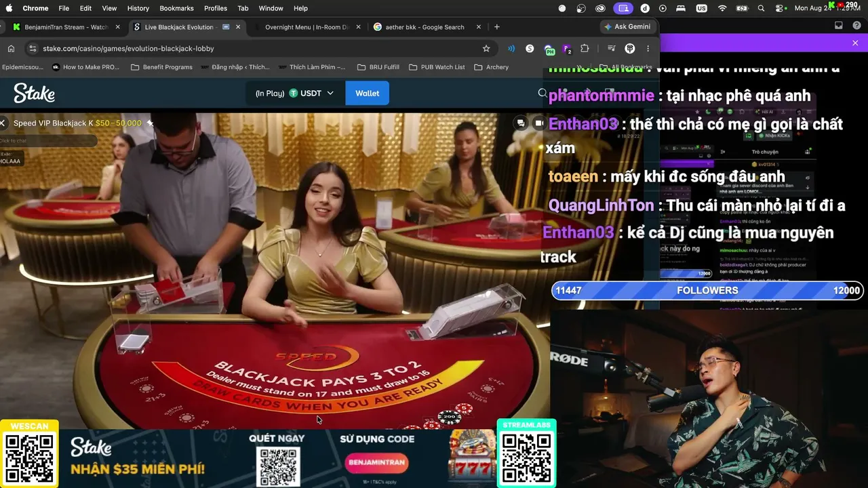The width and height of the screenshot is (868, 488).
Task: Open the Window menu
Action: click(271, 8)
